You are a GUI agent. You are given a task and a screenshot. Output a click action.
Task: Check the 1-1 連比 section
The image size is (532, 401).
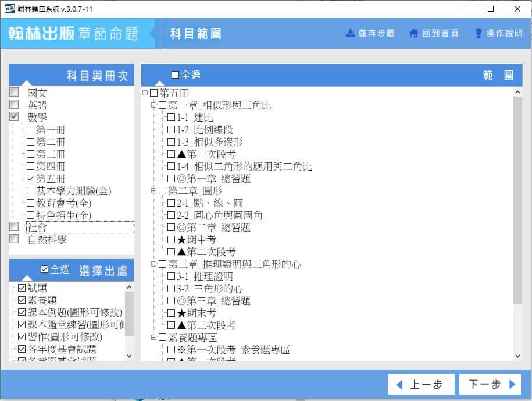tap(172, 118)
